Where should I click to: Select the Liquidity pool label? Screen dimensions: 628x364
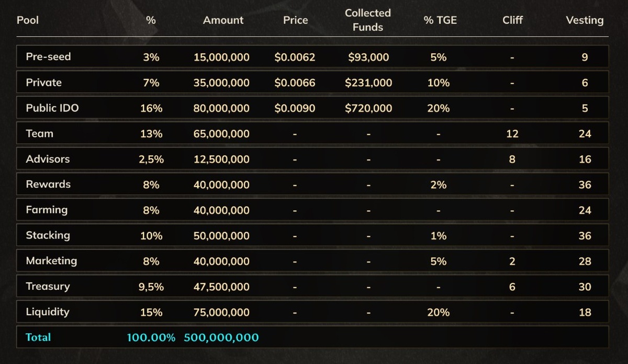[x=48, y=312]
